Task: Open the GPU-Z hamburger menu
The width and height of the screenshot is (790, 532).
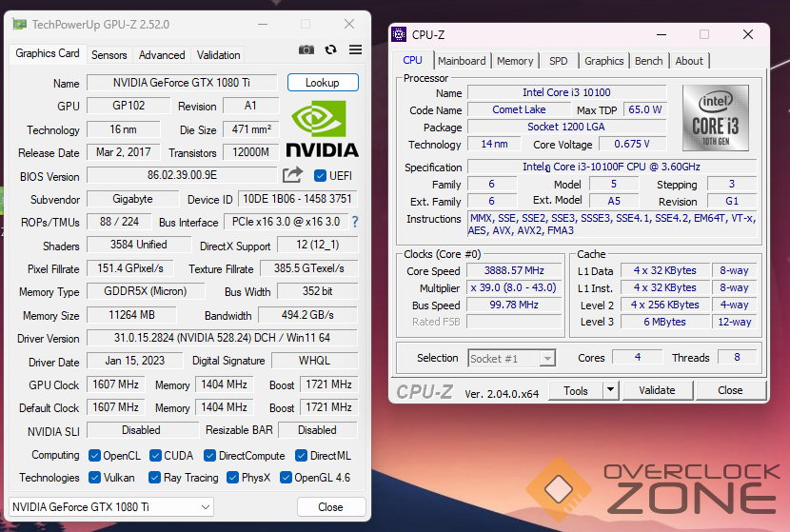Action: [x=355, y=49]
